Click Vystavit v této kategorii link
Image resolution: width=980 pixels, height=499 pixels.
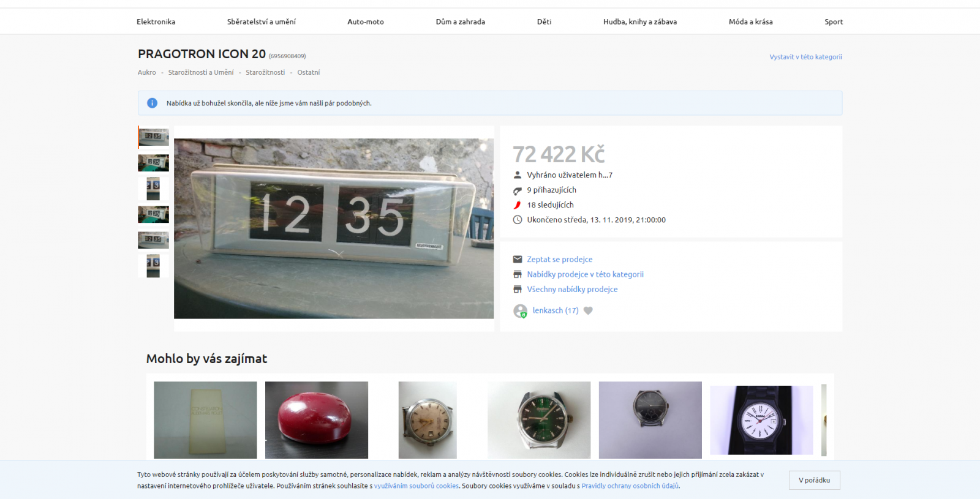806,57
